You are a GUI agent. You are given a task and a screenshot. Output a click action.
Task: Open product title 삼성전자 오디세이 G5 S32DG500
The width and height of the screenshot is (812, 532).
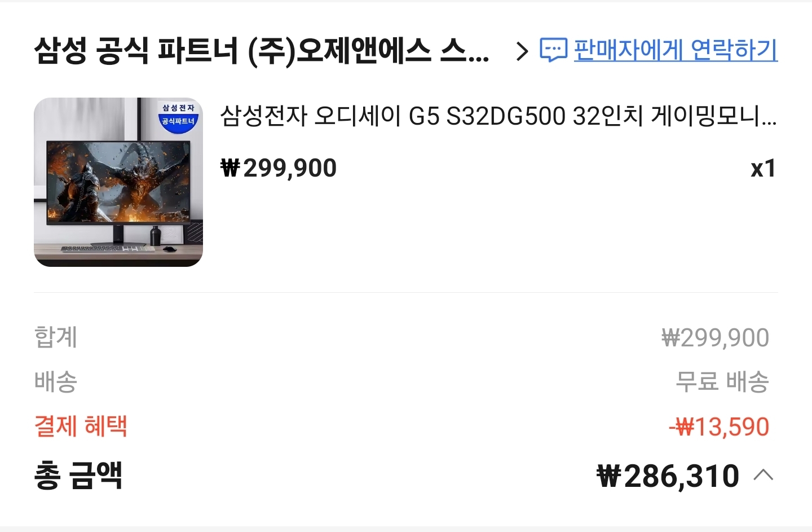click(x=498, y=116)
